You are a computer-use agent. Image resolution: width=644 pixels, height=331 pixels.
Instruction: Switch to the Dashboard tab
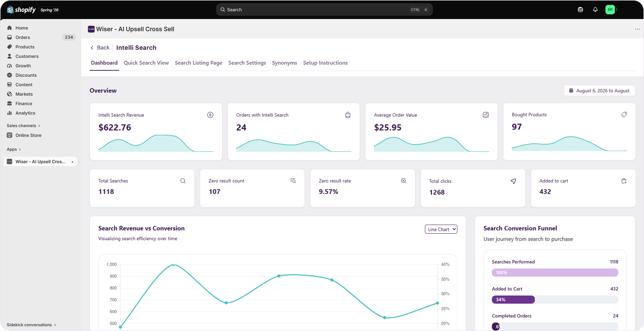[x=104, y=63]
